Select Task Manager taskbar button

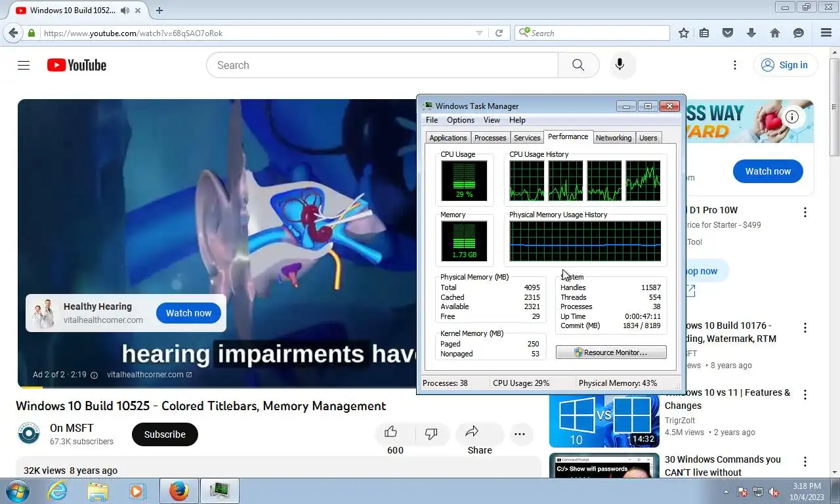click(x=219, y=491)
